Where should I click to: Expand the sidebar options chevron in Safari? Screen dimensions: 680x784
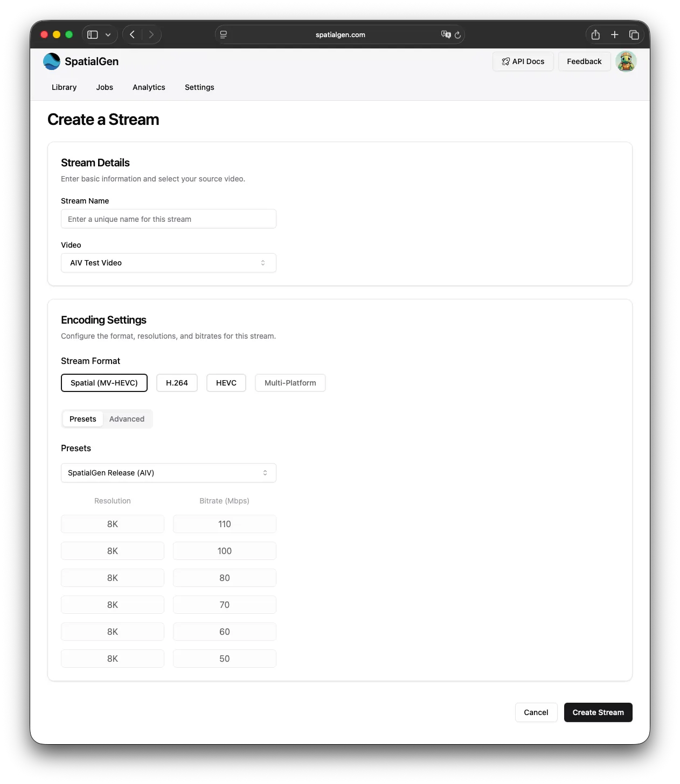point(108,35)
